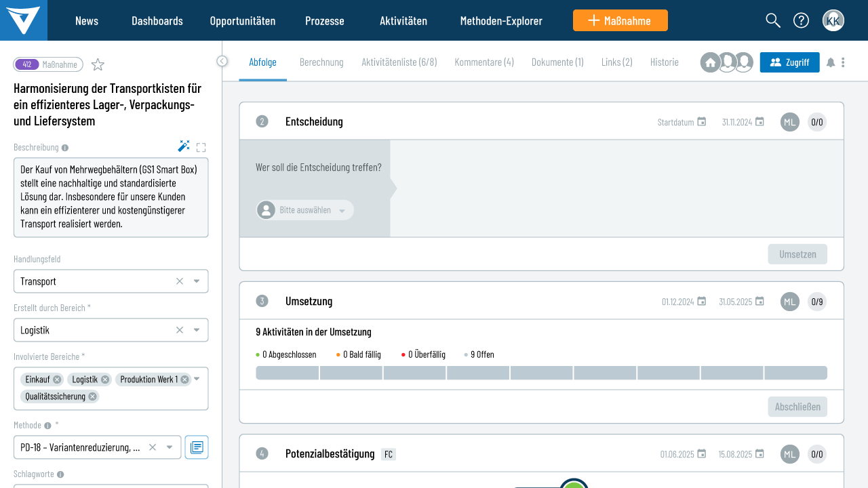Click the Zugriff button
Viewport: 868px width, 488px height.
click(x=789, y=62)
